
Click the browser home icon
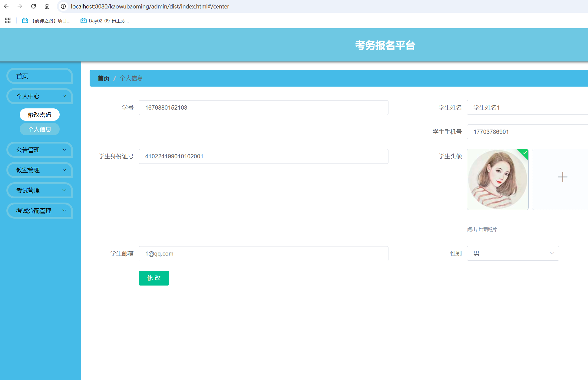coord(47,6)
